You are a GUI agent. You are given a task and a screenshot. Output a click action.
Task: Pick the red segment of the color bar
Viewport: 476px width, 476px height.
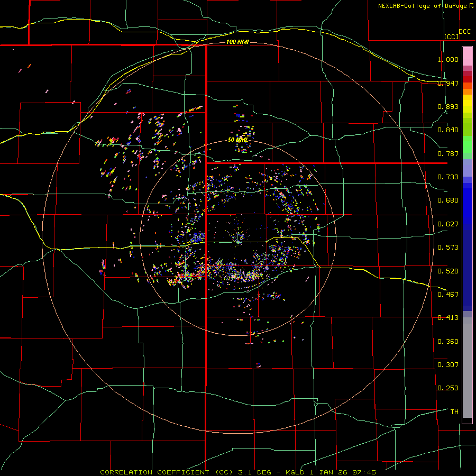467,79
